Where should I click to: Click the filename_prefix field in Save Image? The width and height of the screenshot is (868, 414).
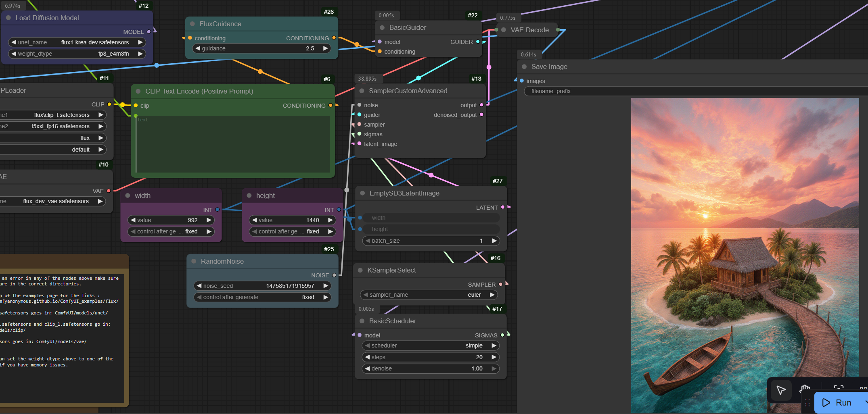(x=696, y=91)
